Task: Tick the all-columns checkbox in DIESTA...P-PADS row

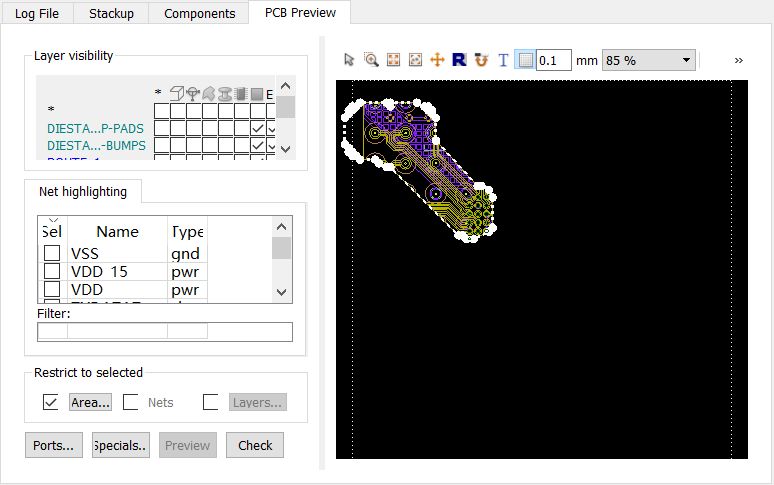Action: pyautogui.click(x=161, y=128)
